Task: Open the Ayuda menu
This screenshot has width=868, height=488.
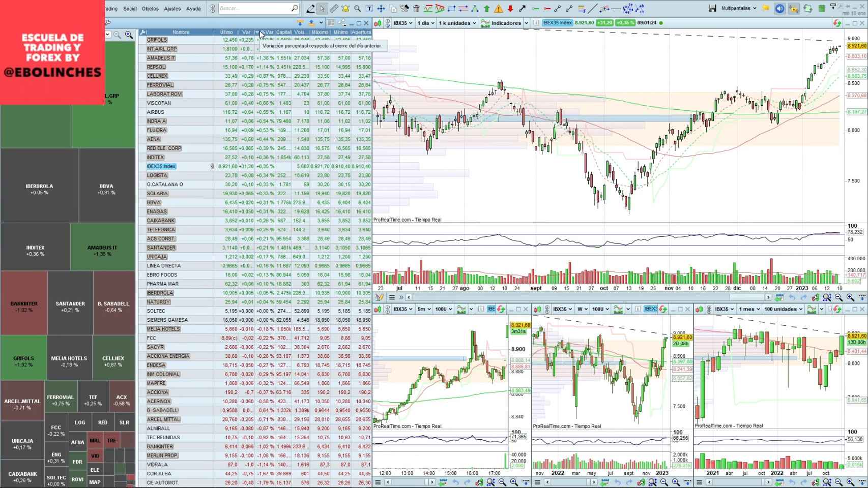Action: 193,9
